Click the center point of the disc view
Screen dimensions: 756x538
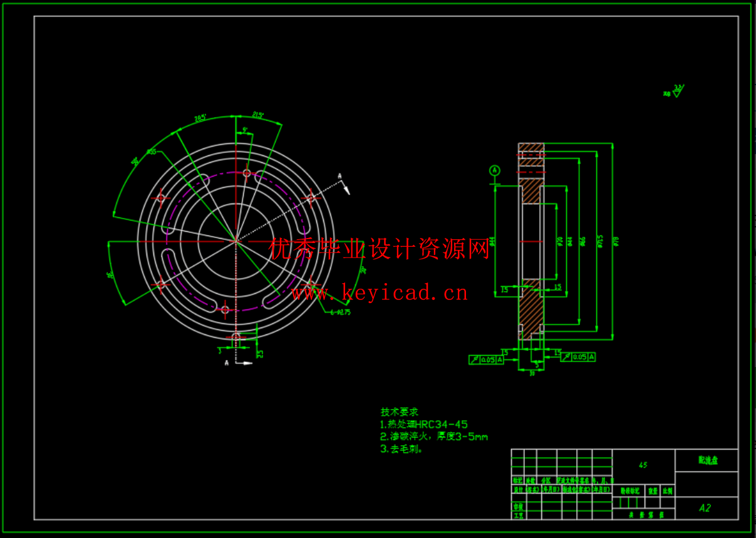tap(236, 241)
